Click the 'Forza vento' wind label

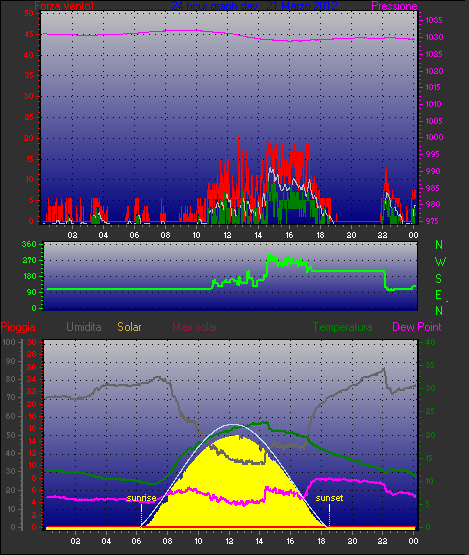[x=64, y=6]
